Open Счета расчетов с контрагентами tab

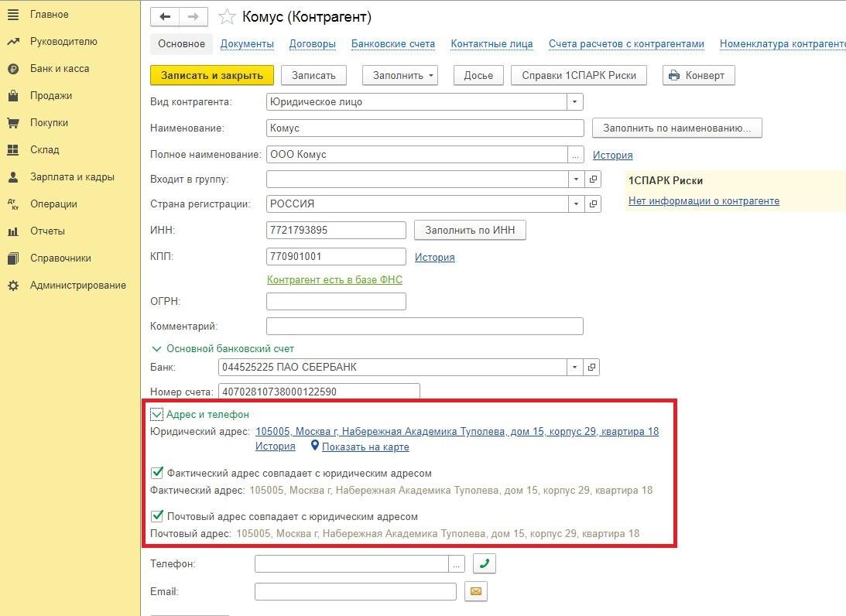point(626,43)
